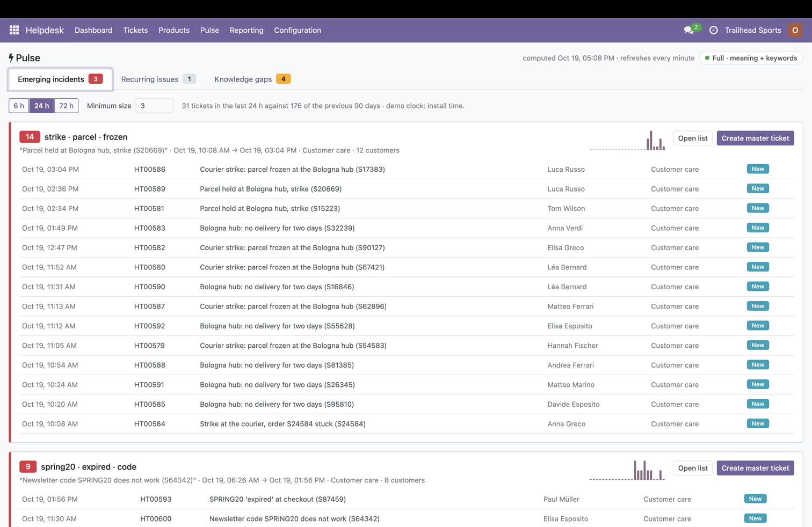Create master ticket for strike parcel frozen
Image resolution: width=812 pixels, height=527 pixels.
(755, 138)
